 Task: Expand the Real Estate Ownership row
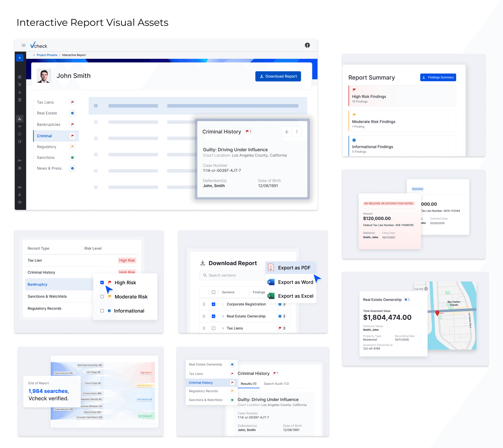(223, 316)
